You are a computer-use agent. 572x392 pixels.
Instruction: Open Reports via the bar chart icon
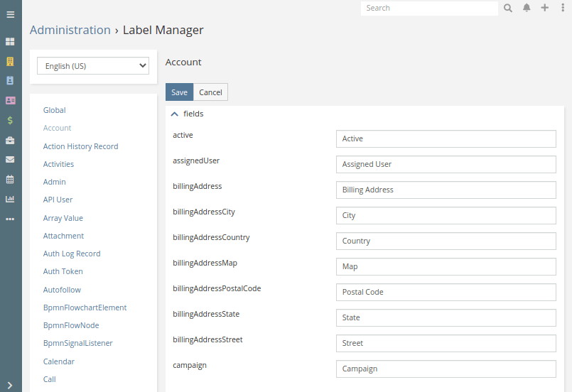pos(10,199)
